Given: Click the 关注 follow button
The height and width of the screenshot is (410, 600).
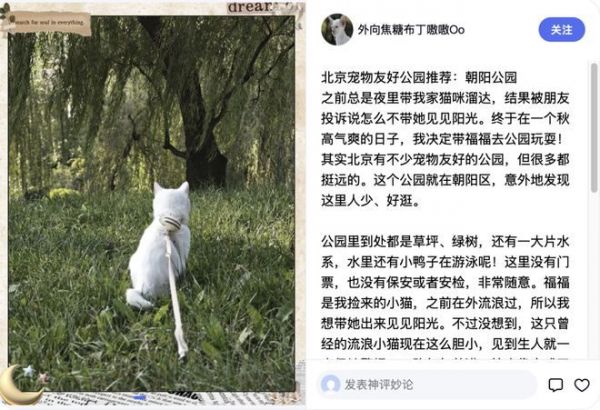Looking at the screenshot, I should click(561, 29).
